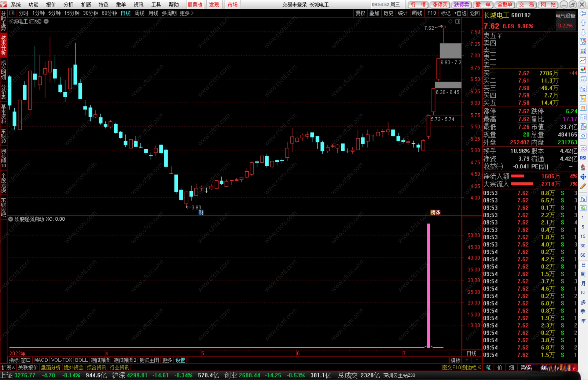This screenshot has height=380, width=588.
Task: Click the 涨停买 limit-up buy button
Action: point(440,4)
